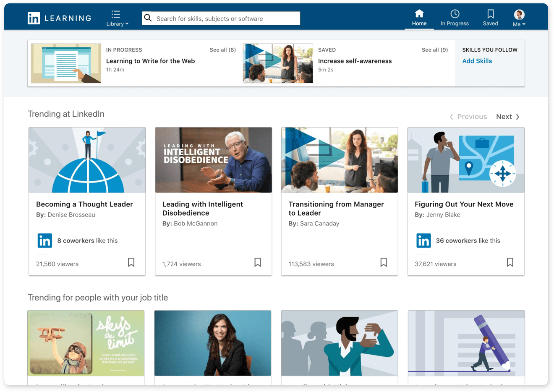See all 9 saved courses
Viewport: 554px width, 392px height.
pos(434,50)
